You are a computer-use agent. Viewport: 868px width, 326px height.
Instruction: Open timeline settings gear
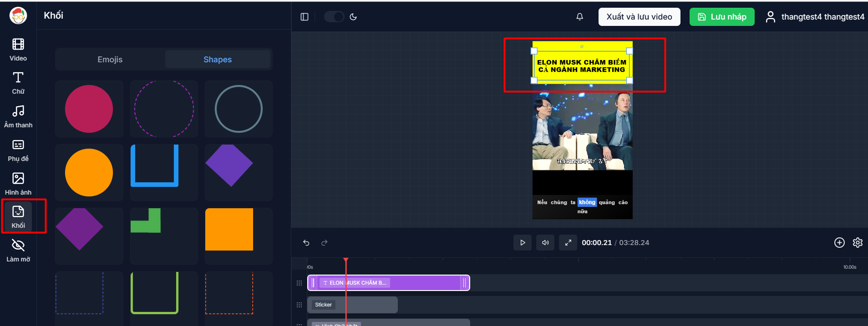tap(858, 243)
